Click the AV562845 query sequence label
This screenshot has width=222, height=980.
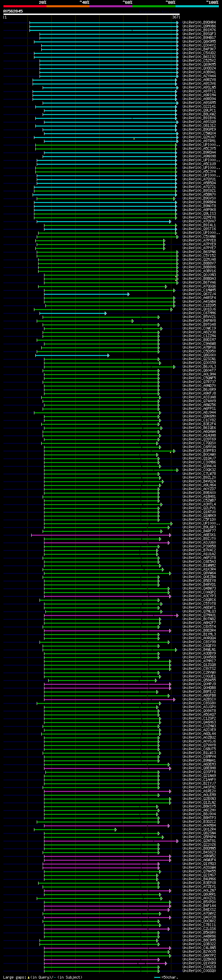coord(13,11)
